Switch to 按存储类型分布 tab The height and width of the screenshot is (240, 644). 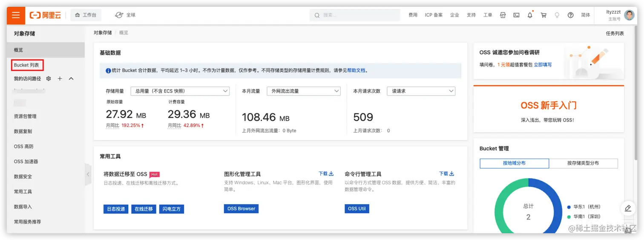(583, 163)
